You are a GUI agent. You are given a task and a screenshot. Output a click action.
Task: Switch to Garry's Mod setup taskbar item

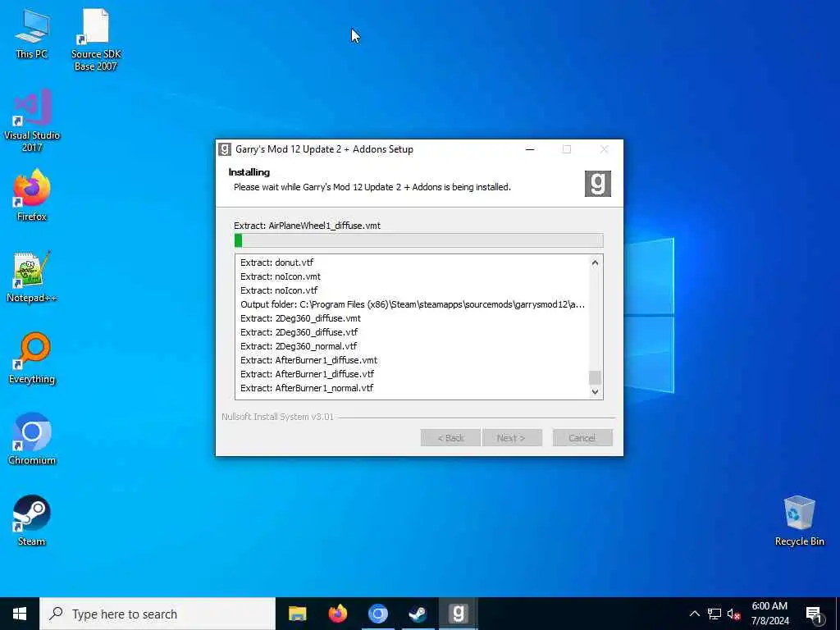click(458, 614)
